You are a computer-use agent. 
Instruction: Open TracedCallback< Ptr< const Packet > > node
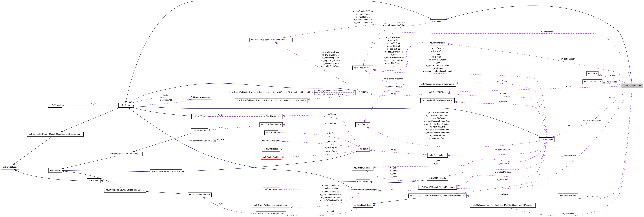[271, 40]
